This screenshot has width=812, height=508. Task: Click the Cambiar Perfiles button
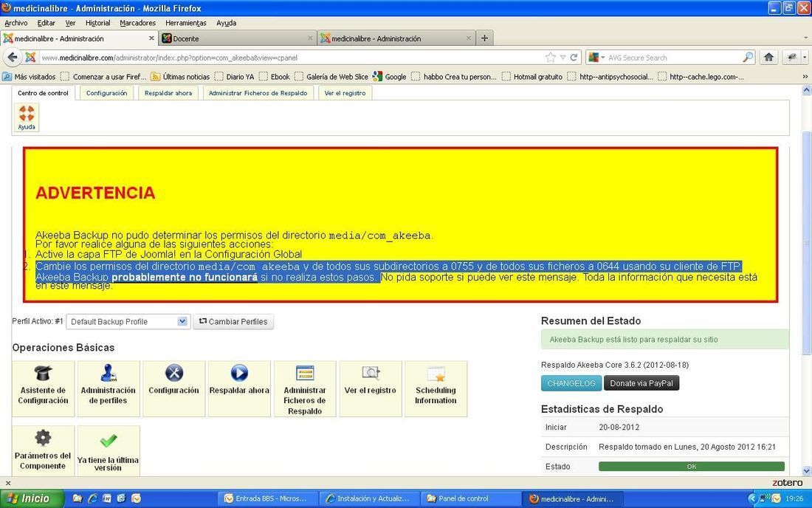tap(233, 322)
